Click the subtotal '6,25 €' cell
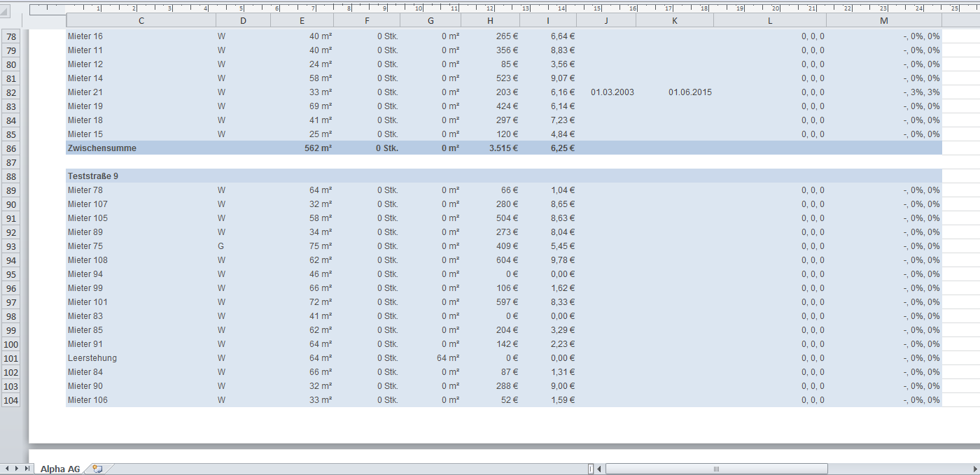Screen dimensions: 980x475 [x=548, y=148]
